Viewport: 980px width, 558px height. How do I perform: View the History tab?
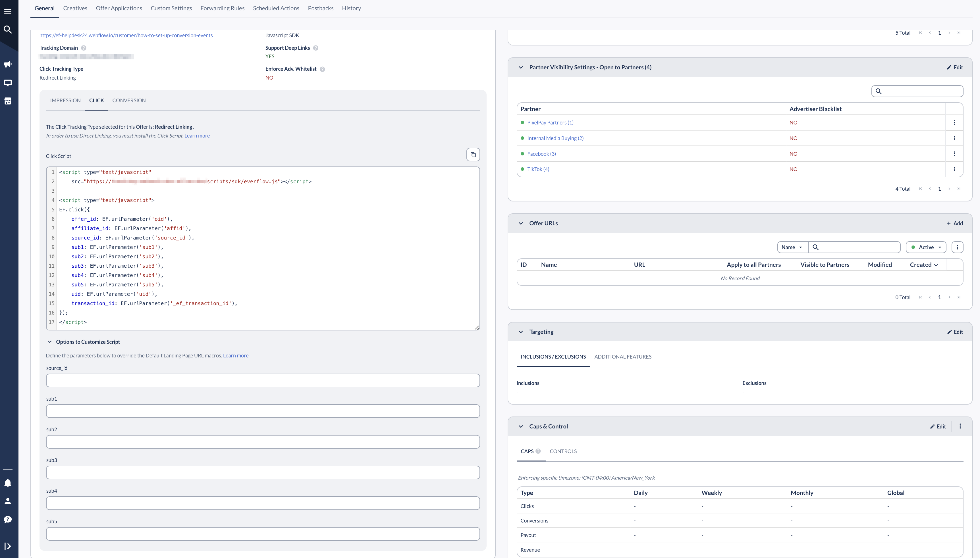click(x=352, y=8)
